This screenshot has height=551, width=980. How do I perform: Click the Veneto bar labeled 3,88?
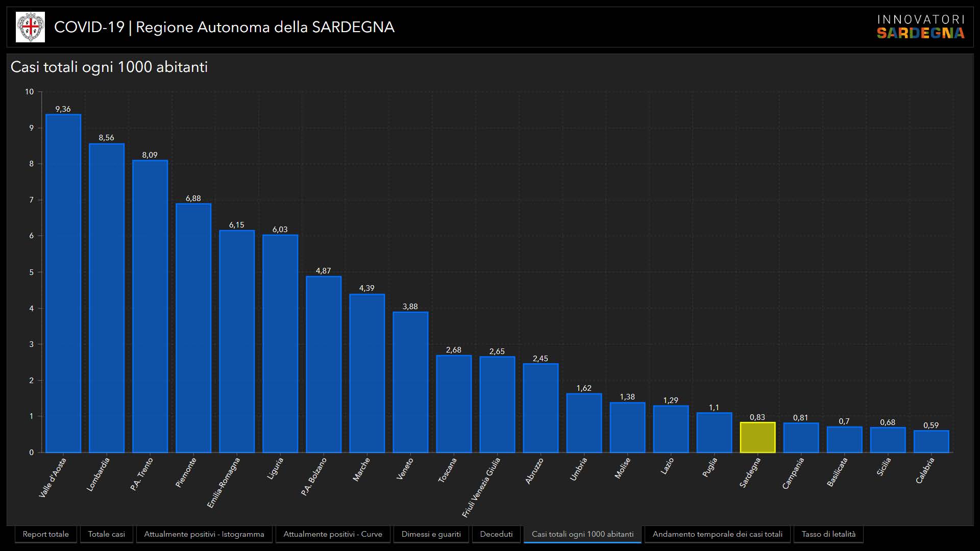[x=410, y=382]
